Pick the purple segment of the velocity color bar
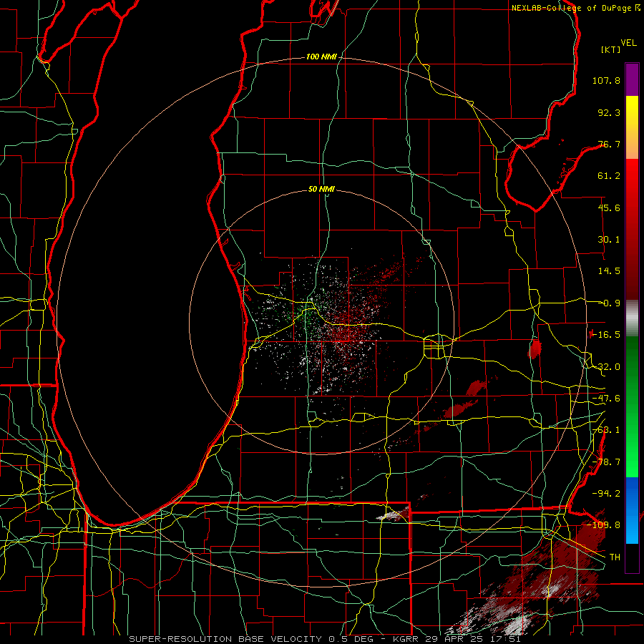This screenshot has height=644, width=644. coord(632,79)
